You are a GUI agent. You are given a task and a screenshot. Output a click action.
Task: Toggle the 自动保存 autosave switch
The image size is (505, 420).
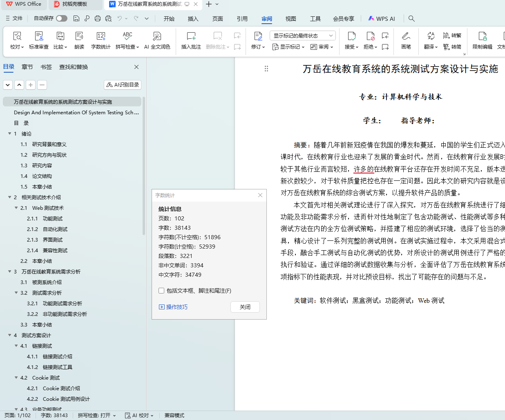click(62, 18)
